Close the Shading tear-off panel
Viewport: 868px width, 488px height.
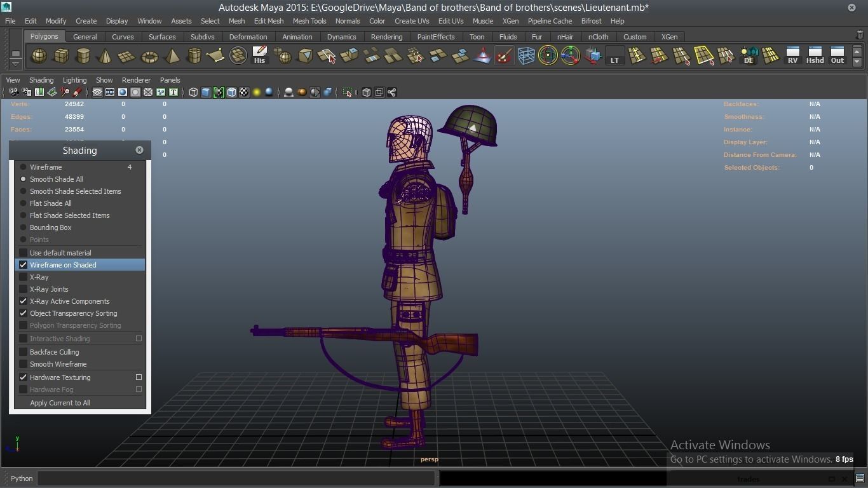139,150
